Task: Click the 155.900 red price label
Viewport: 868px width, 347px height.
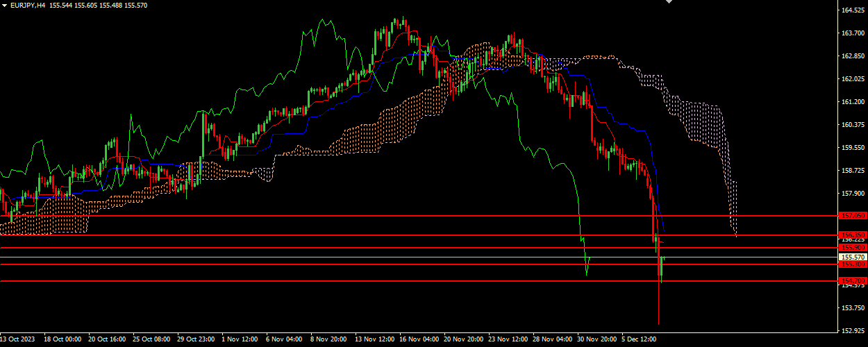Action: click(851, 248)
